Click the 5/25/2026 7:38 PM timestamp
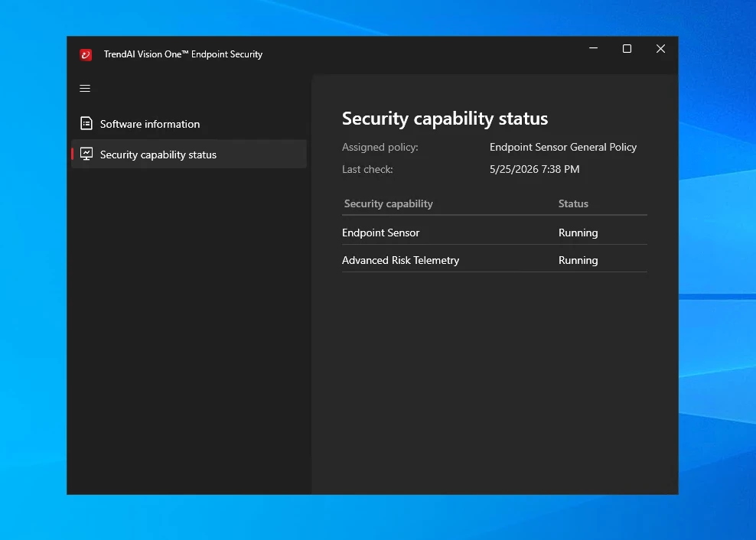The height and width of the screenshot is (540, 756). point(534,169)
